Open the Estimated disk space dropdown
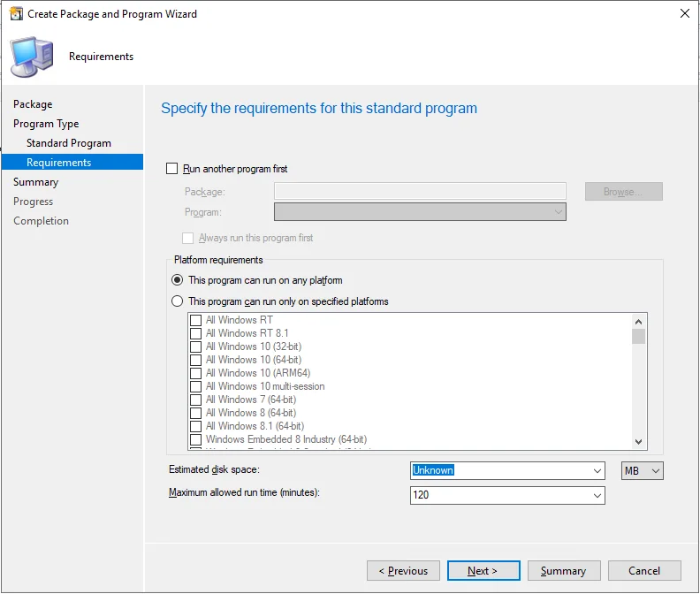700x594 pixels. click(x=597, y=471)
